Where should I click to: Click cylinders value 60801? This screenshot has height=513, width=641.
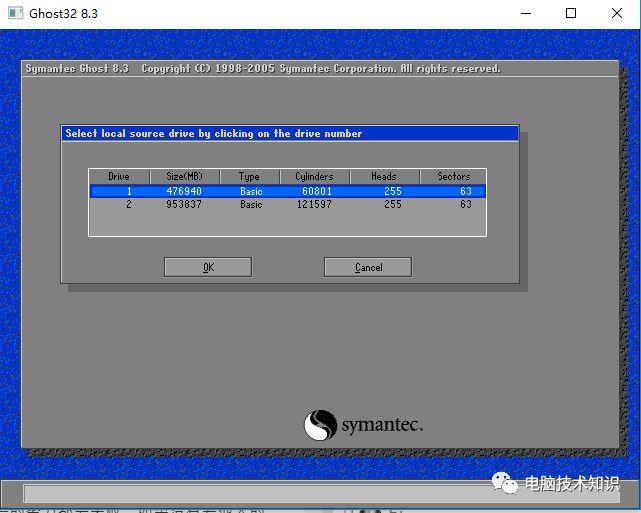coord(317,191)
